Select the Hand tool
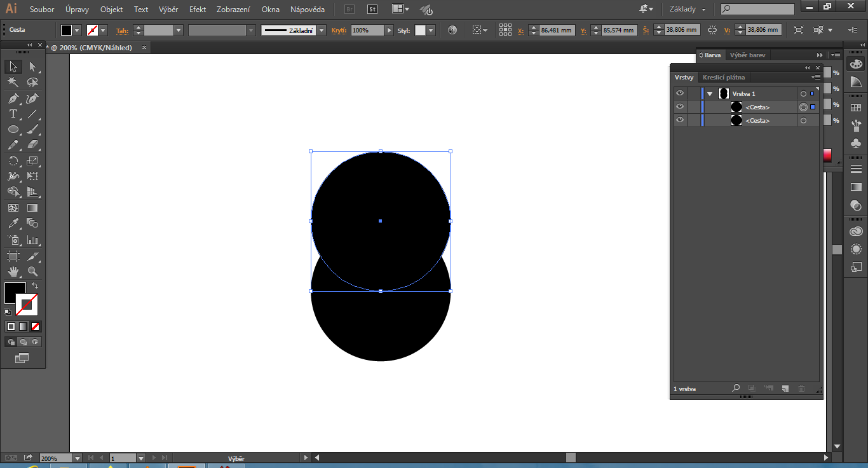The width and height of the screenshot is (868, 468). click(x=13, y=272)
